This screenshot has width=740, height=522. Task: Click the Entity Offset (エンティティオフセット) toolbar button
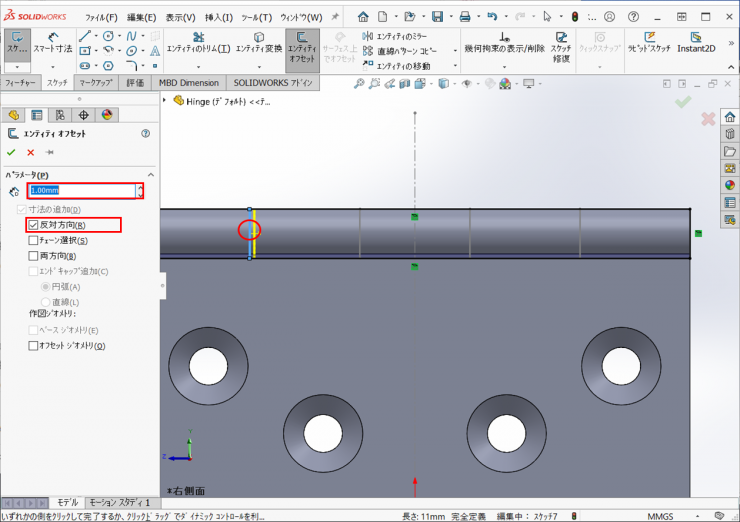click(302, 47)
